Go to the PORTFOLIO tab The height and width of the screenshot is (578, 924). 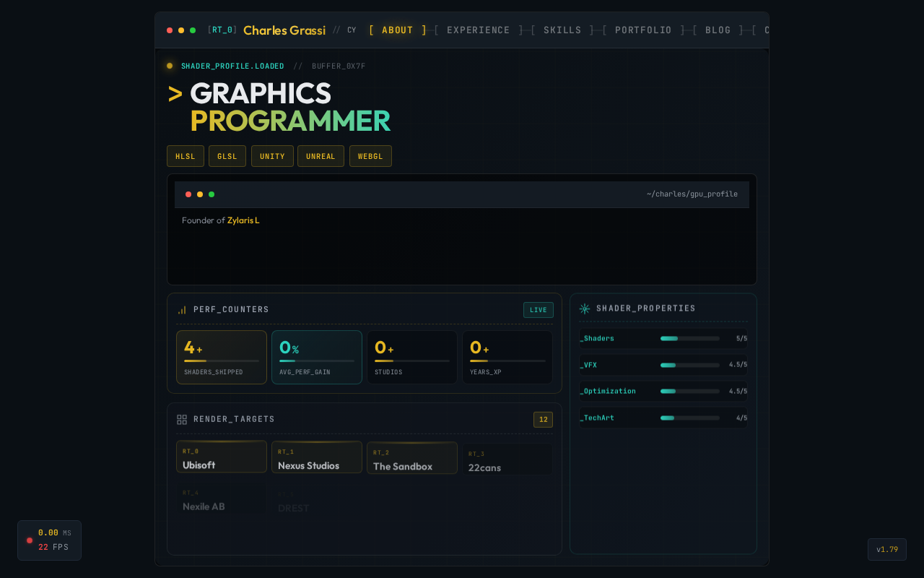pyautogui.click(x=642, y=30)
